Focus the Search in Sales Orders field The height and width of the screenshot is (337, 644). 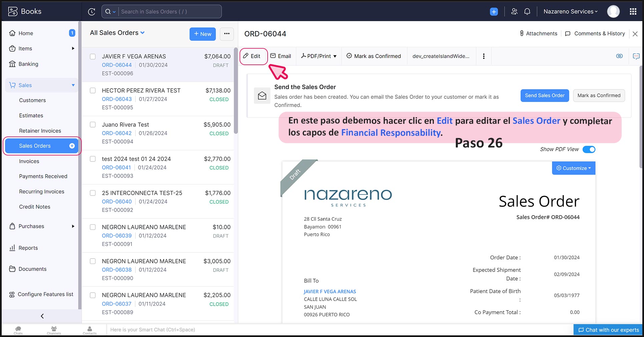[170, 12]
